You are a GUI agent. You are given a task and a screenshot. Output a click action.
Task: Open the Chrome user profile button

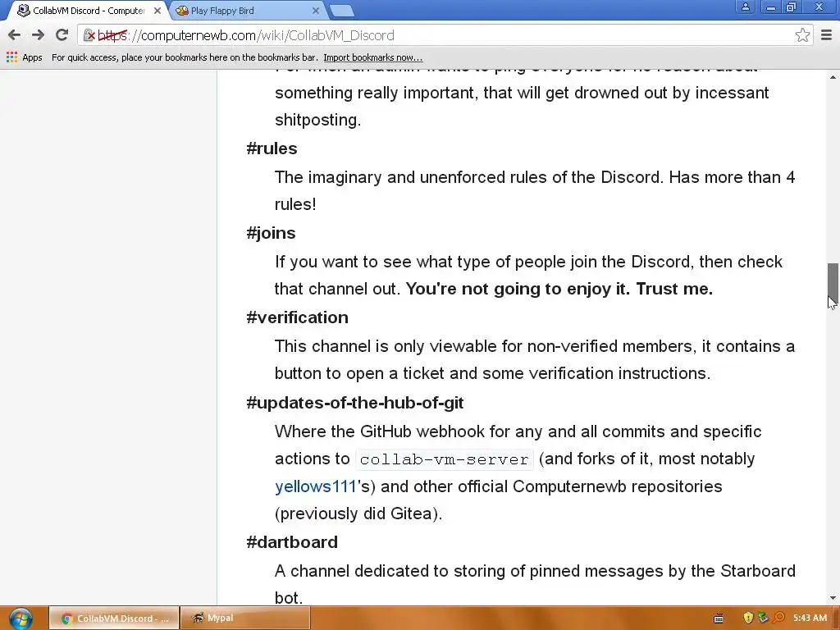click(x=745, y=7)
